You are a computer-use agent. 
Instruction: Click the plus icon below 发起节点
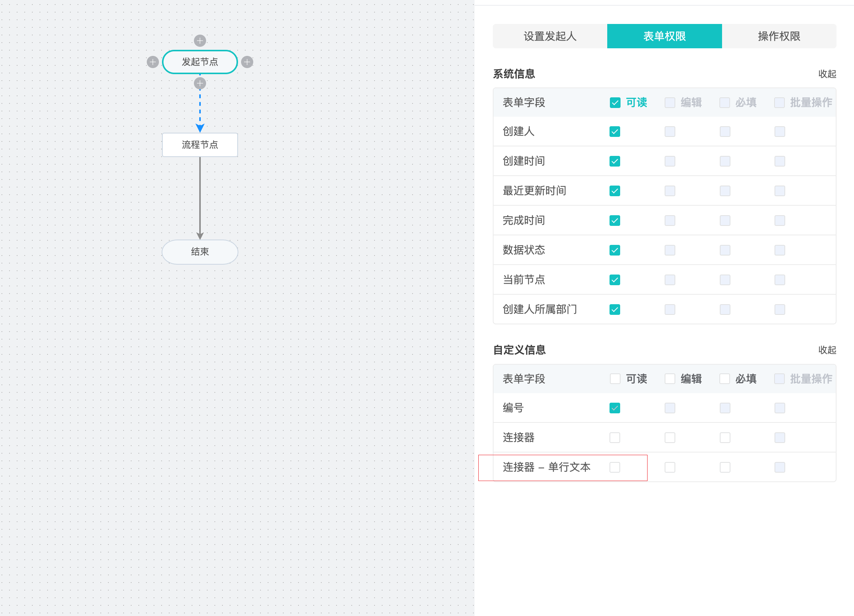click(200, 83)
